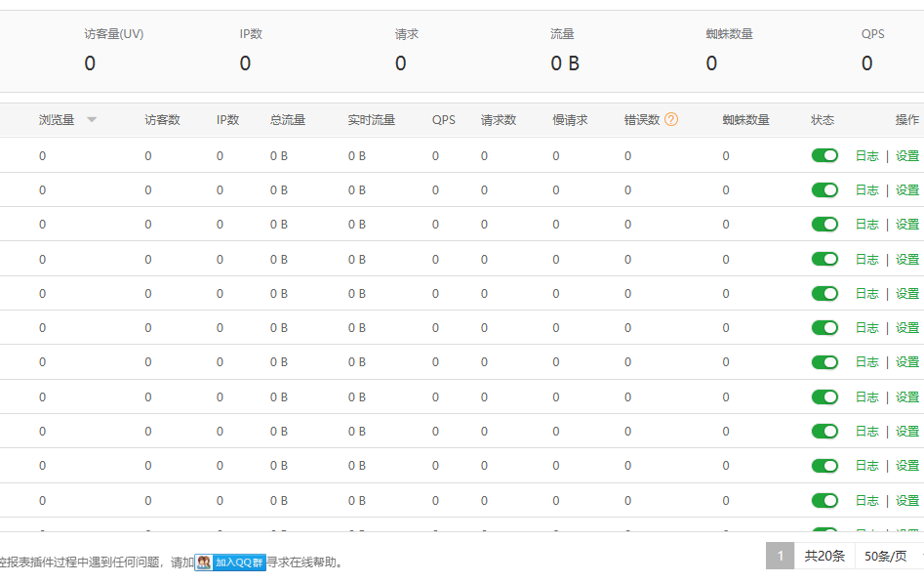Open 设置 in the third row
924x583 pixels.
pyautogui.click(x=906, y=225)
